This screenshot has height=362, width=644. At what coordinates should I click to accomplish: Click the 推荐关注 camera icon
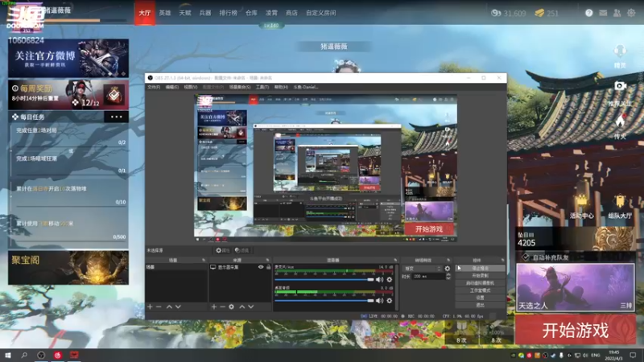click(x=620, y=86)
